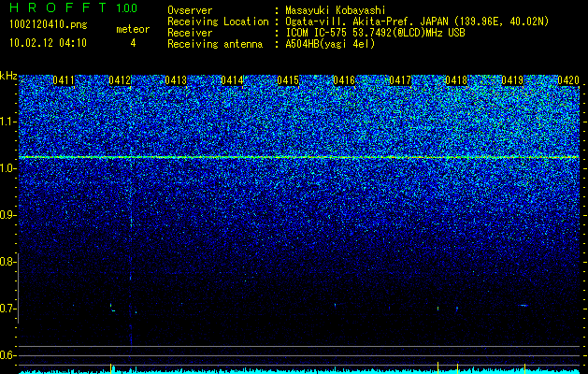Click the "Receiver" field label
588x374 pixels.
(190, 33)
